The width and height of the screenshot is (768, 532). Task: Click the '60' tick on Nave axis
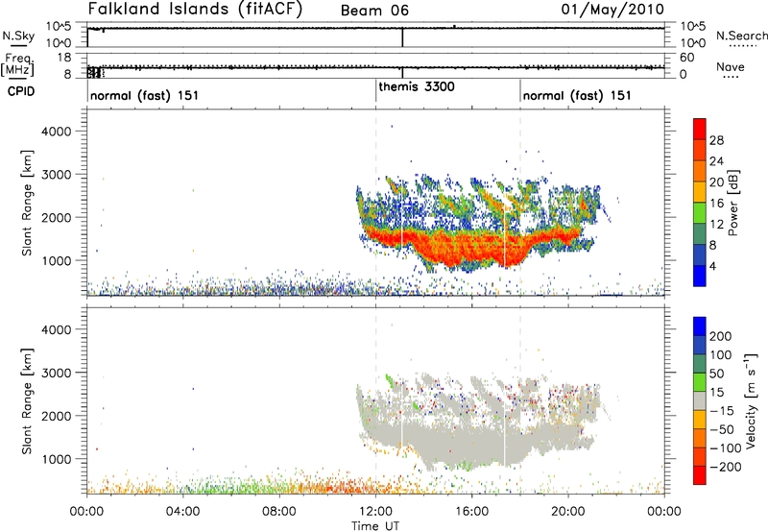click(687, 58)
